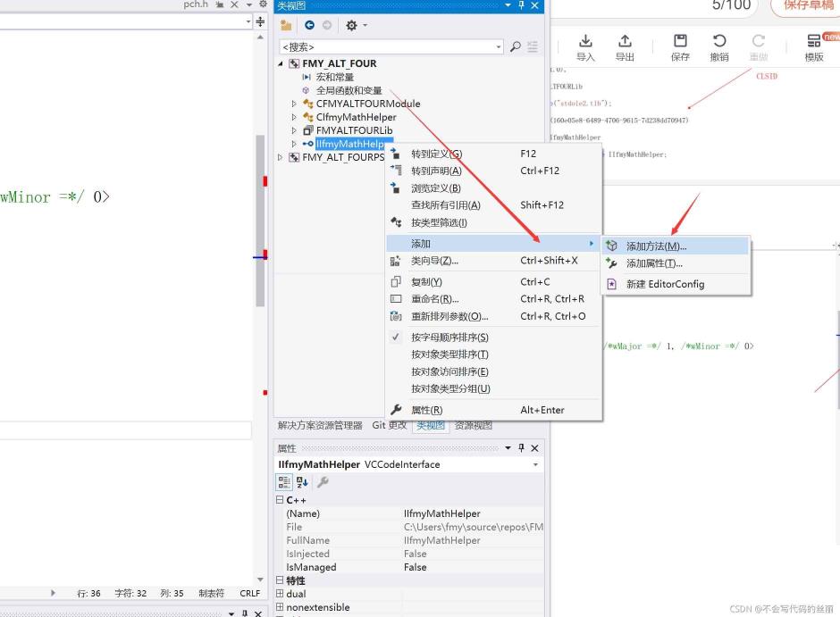Switch to Solution Explorer tab
This screenshot has height=617, width=840.
[320, 425]
